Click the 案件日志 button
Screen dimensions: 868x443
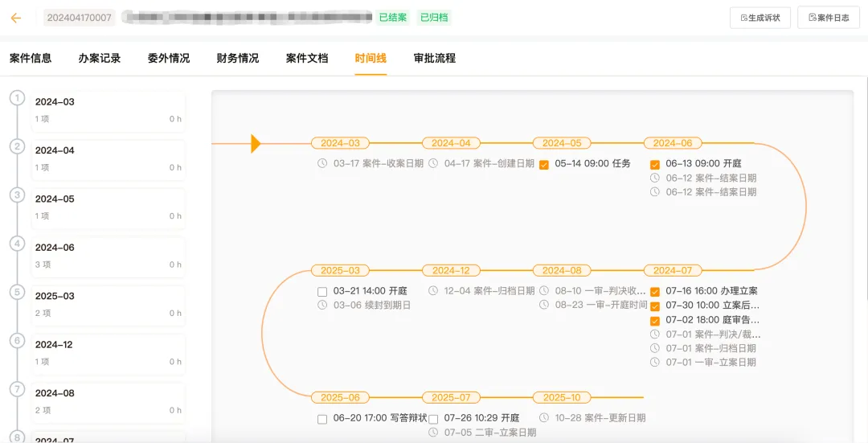[829, 18]
